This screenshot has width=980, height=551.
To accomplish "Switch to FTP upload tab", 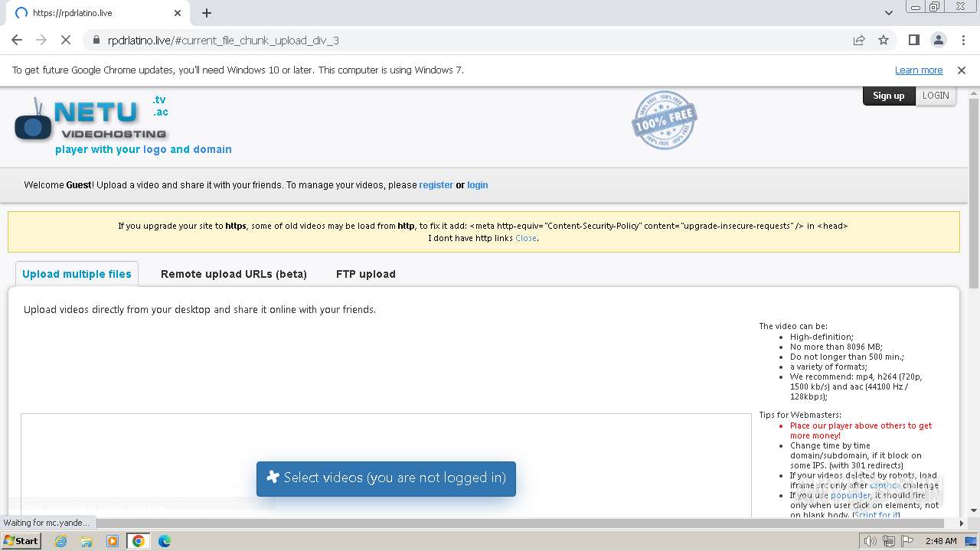I will pos(366,274).
